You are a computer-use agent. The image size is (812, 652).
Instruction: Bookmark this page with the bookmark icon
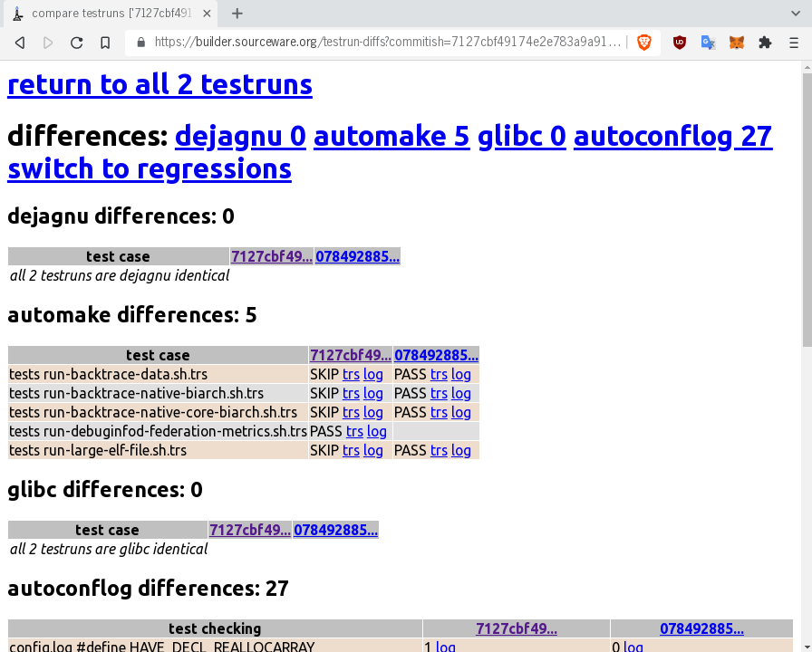(104, 42)
